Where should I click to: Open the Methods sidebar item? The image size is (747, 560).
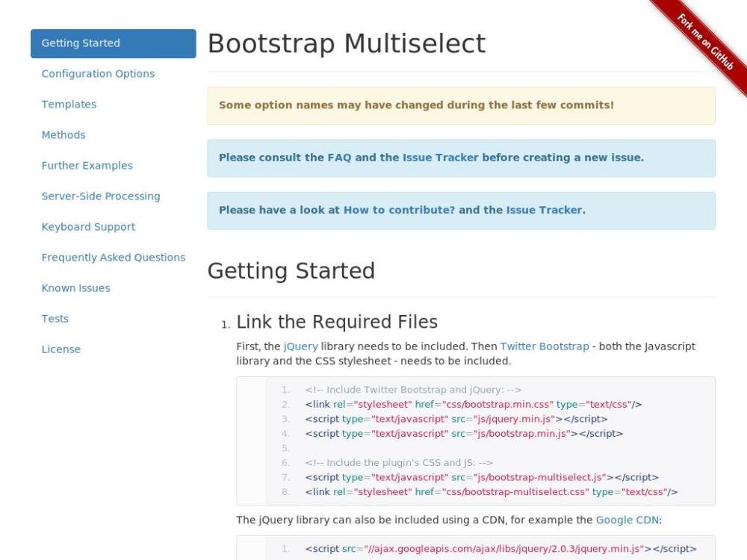[63, 135]
